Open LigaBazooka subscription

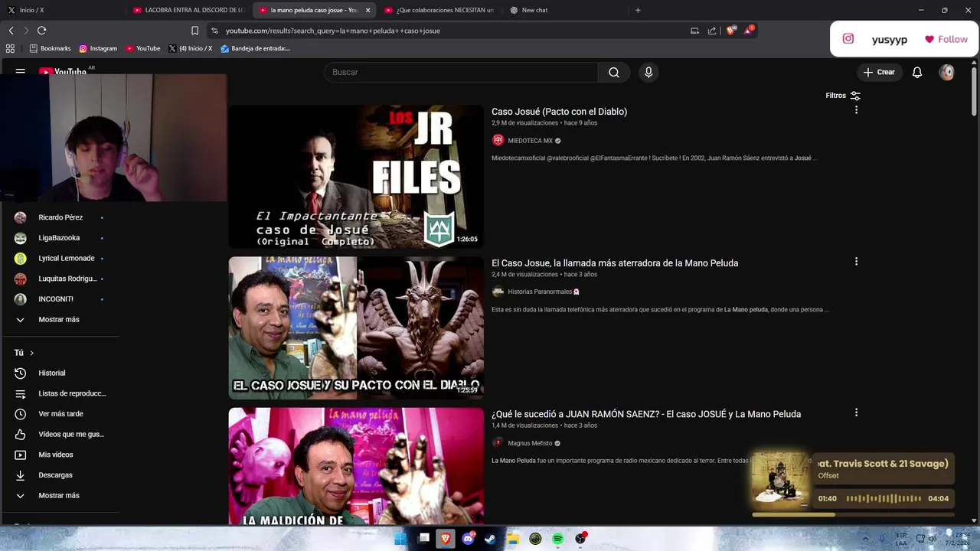point(60,238)
